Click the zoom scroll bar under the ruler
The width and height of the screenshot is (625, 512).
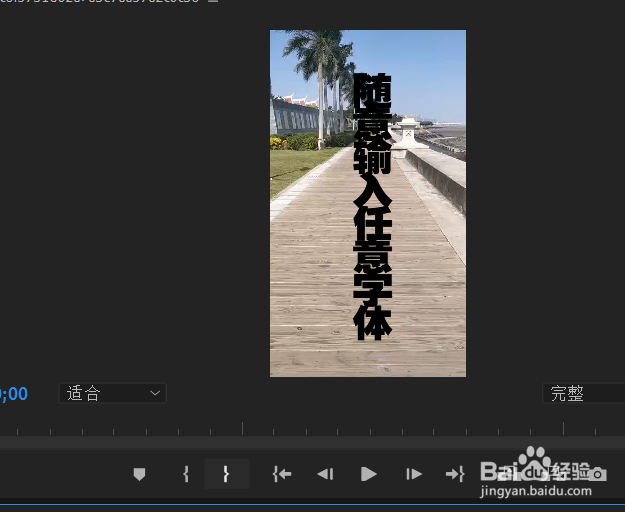click(312, 443)
